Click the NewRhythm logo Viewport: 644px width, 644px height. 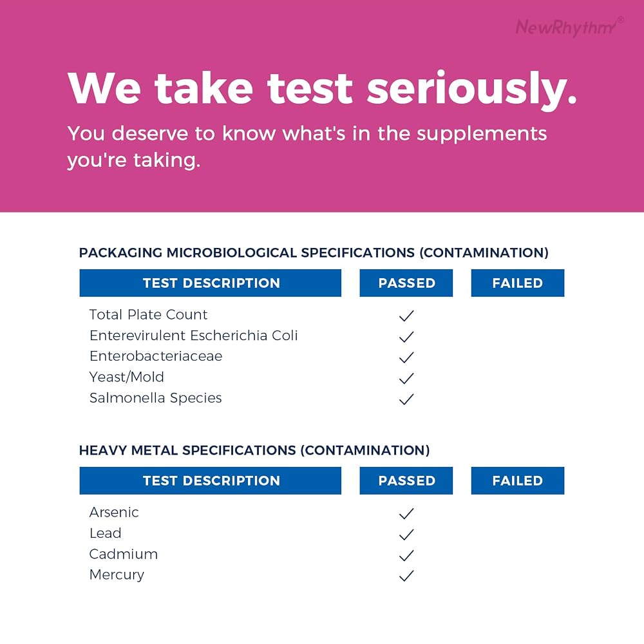tap(569, 27)
